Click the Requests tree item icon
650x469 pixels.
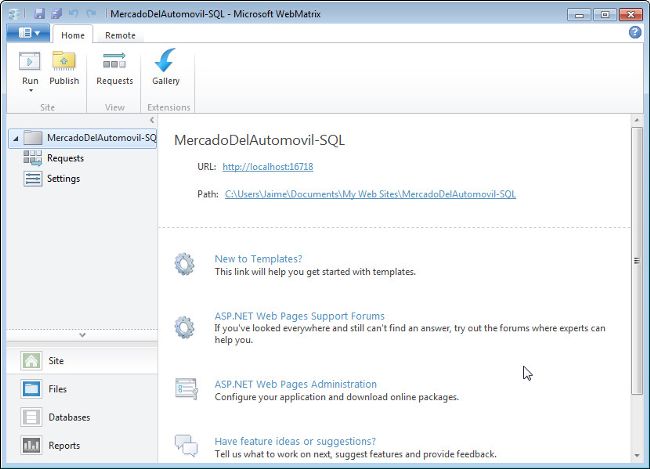pyautogui.click(x=32, y=158)
